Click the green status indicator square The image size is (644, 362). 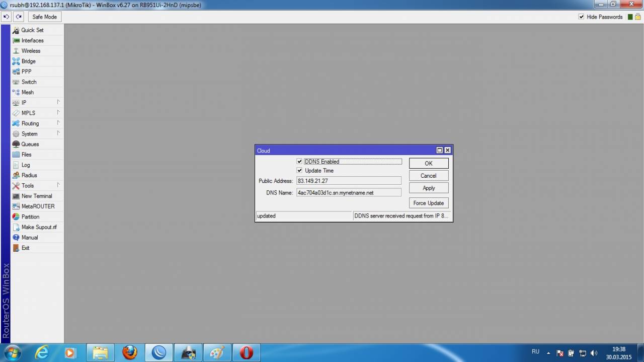(x=629, y=17)
